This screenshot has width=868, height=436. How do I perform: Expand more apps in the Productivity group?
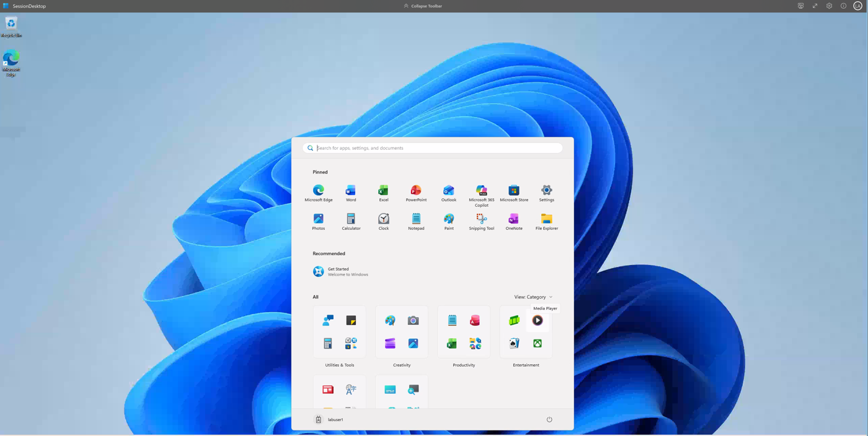[475, 344]
